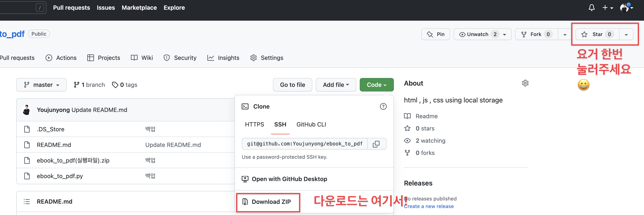Open the .DS_Store file
This screenshot has width=644, height=215.
pyautogui.click(x=51, y=129)
